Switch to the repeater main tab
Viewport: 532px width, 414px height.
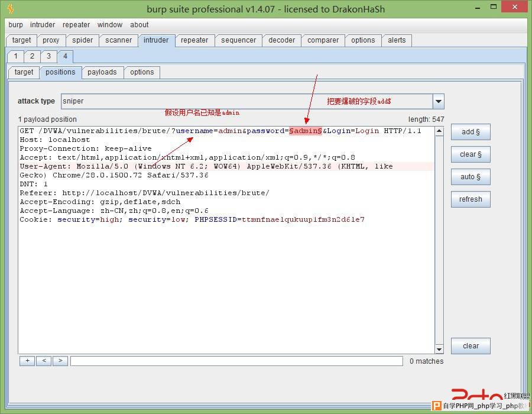[x=194, y=40]
